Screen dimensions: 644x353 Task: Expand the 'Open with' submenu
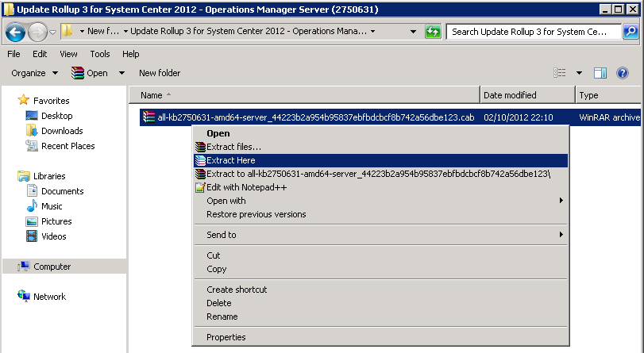tap(380, 201)
